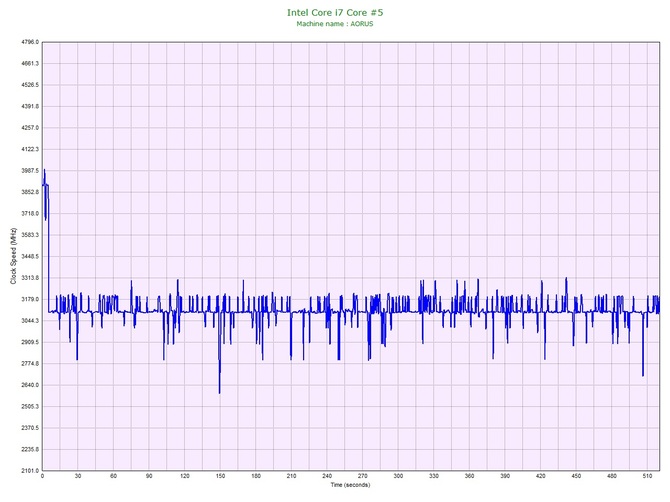Click the 390 tick on the time axis
This screenshot has width=670, height=502.
505,476
